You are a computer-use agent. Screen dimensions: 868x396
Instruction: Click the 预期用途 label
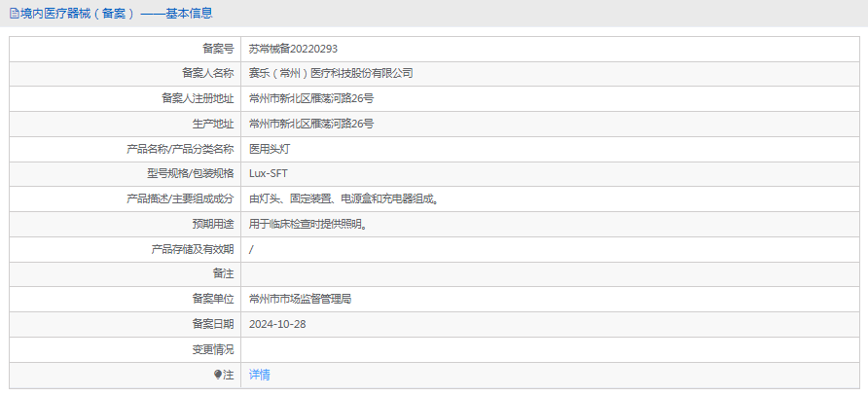tap(213, 224)
